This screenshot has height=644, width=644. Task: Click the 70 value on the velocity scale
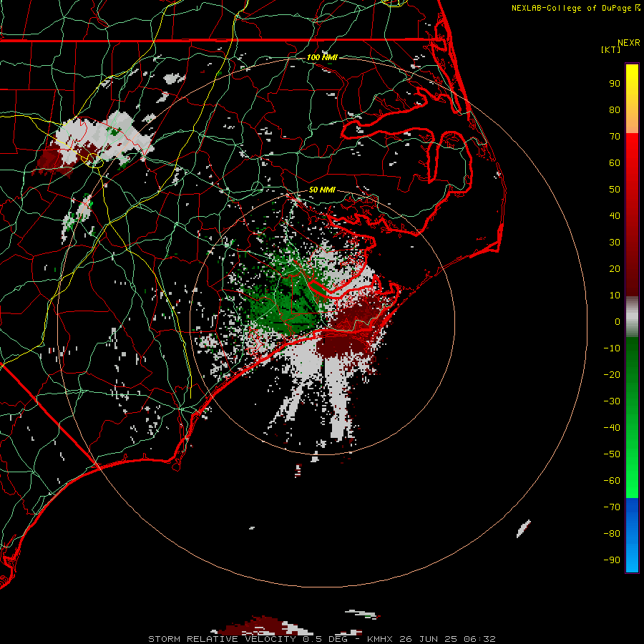(615, 137)
